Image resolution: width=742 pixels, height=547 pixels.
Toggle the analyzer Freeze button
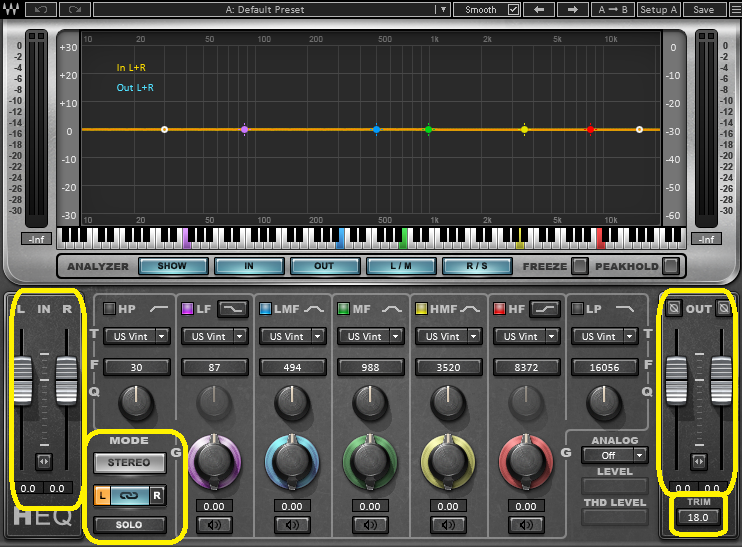coord(579,266)
